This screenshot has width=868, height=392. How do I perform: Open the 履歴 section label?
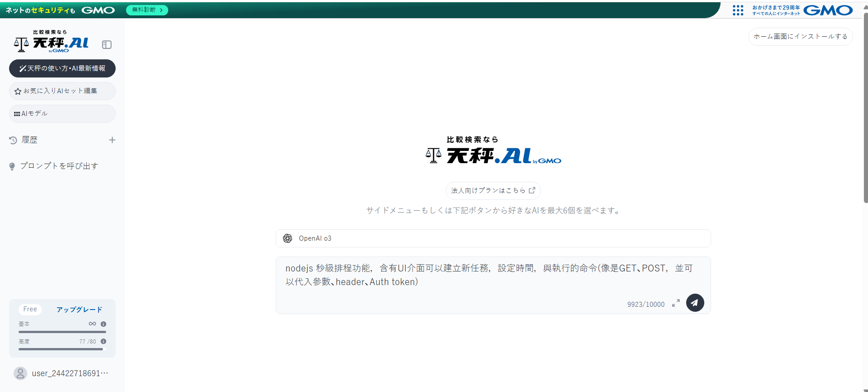coord(29,140)
